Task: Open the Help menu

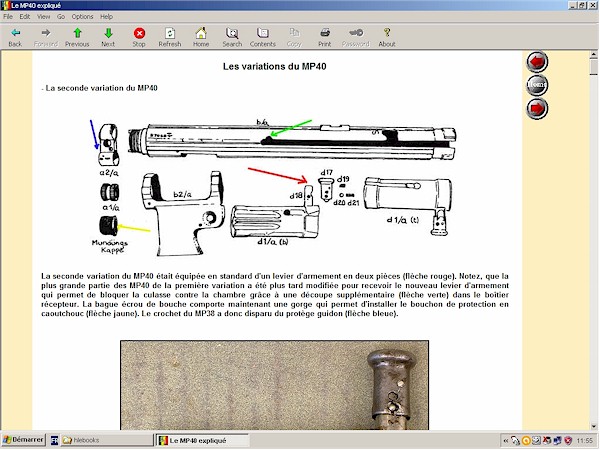Action: coord(106,16)
